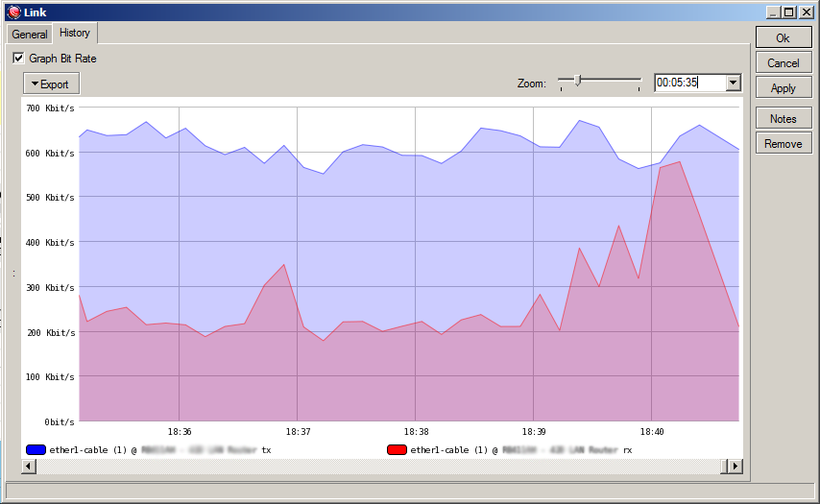Click the Link window title bar icon
The height and width of the screenshot is (504, 820).
click(14, 12)
